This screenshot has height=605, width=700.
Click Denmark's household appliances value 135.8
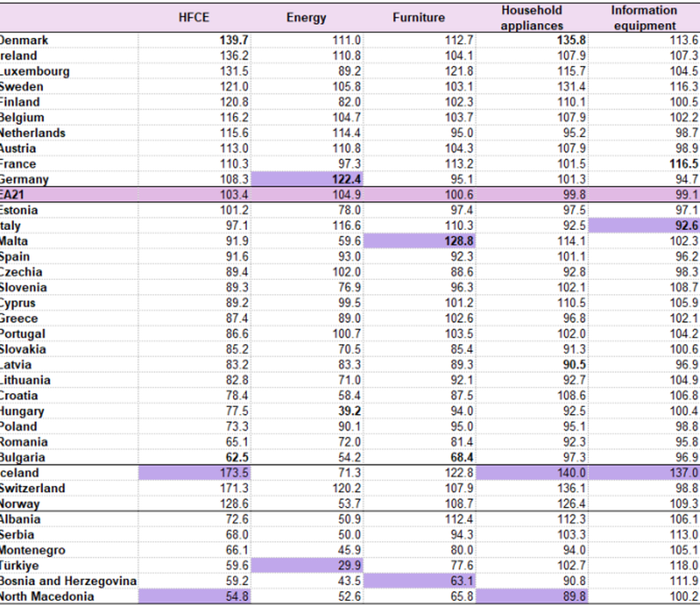571,40
